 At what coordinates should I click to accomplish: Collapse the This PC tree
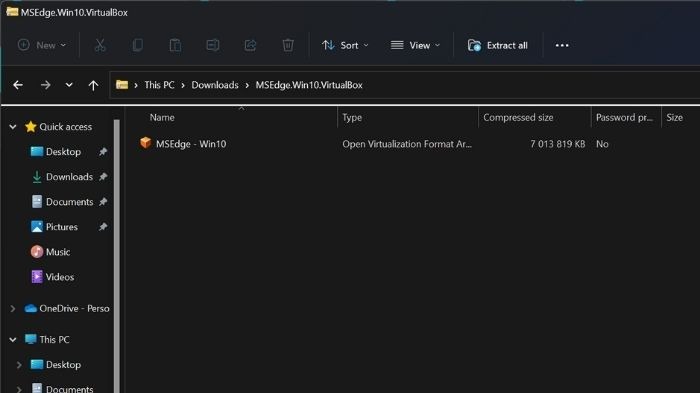(x=13, y=340)
